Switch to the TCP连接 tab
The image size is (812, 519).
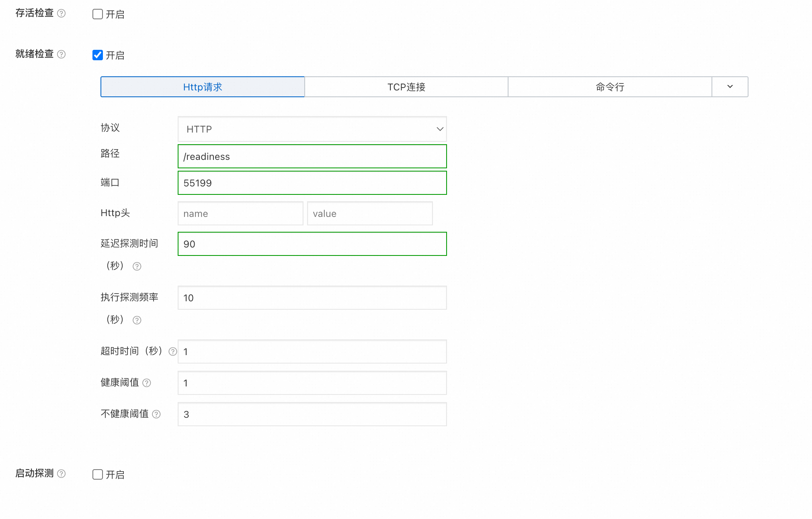pyautogui.click(x=406, y=87)
